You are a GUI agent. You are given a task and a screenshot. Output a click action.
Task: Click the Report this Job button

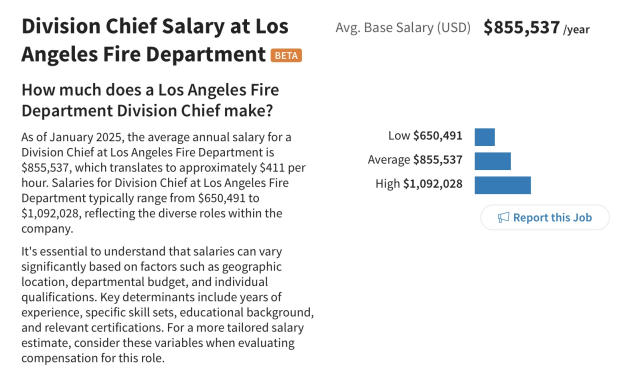coord(545,217)
